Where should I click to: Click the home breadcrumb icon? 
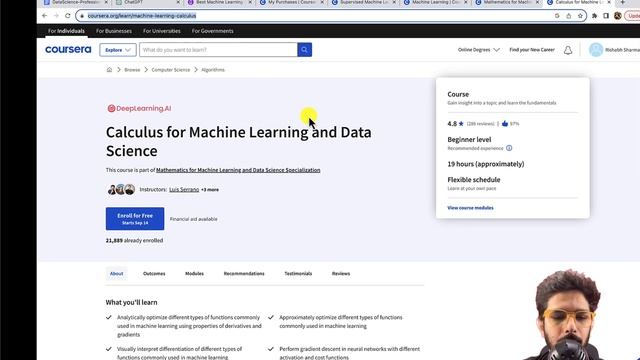coord(109,70)
